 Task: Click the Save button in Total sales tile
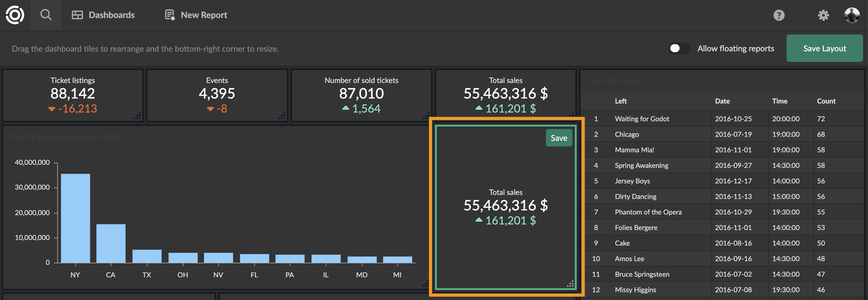point(559,138)
